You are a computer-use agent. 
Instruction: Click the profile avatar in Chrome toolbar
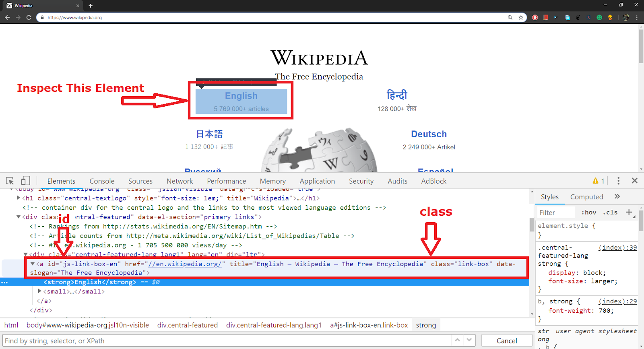(626, 17)
